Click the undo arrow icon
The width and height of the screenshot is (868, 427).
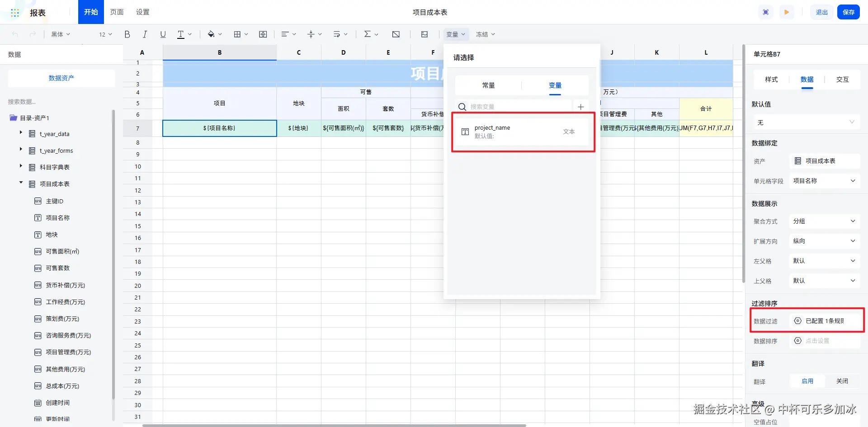click(15, 34)
